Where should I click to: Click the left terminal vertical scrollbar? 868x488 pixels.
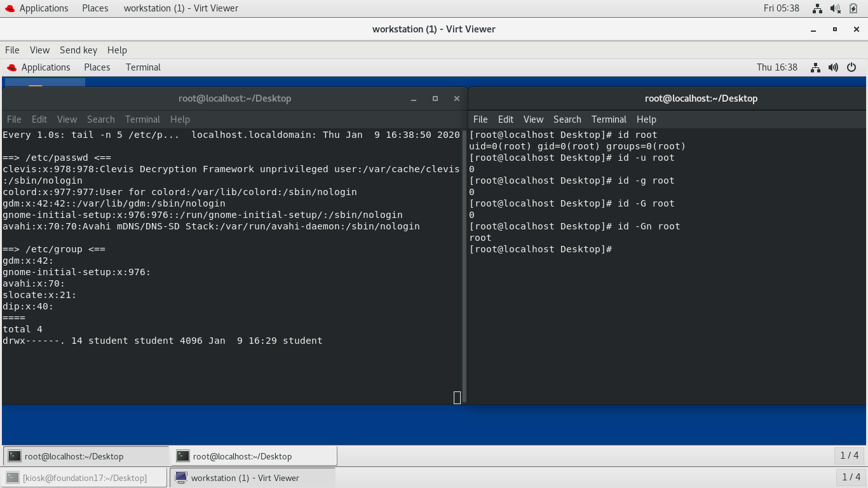click(x=464, y=267)
